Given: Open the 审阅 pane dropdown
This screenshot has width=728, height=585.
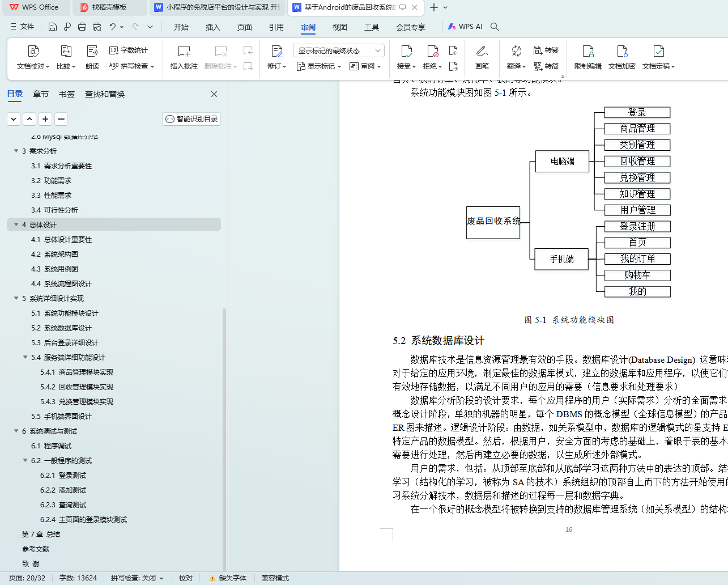Looking at the screenshot, I should [365, 66].
